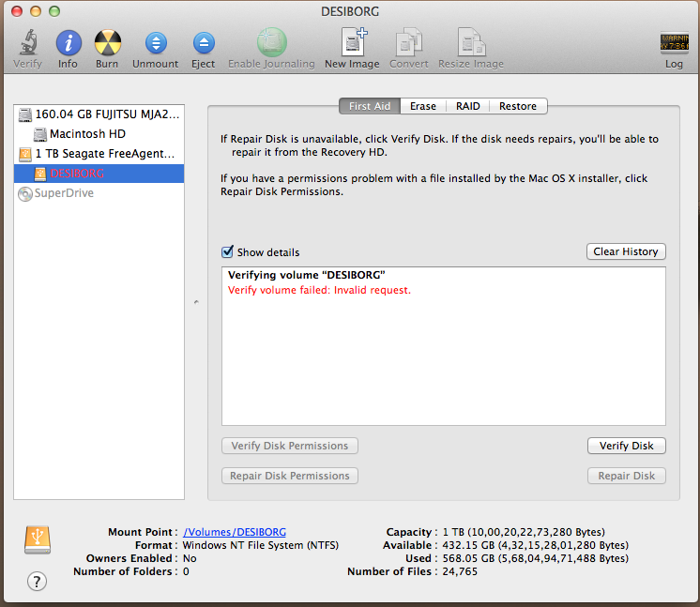Click the Convert toolbar icon
The height and width of the screenshot is (607, 700).
pos(409,42)
